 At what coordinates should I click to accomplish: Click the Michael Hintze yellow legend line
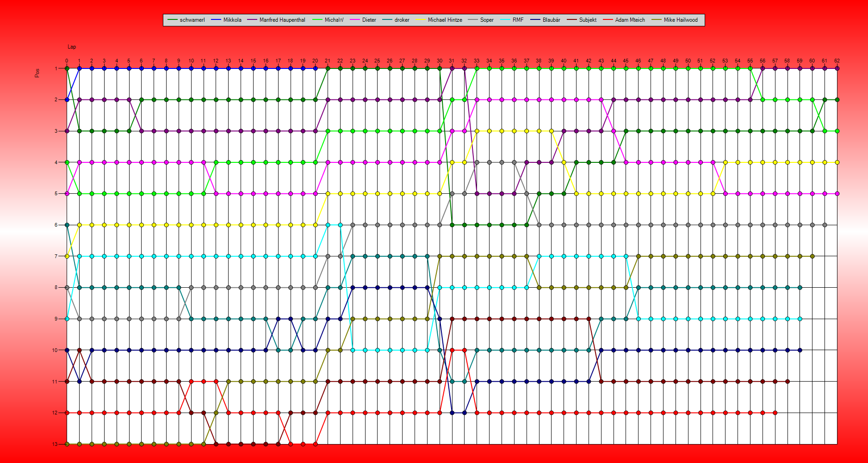[x=421, y=20]
